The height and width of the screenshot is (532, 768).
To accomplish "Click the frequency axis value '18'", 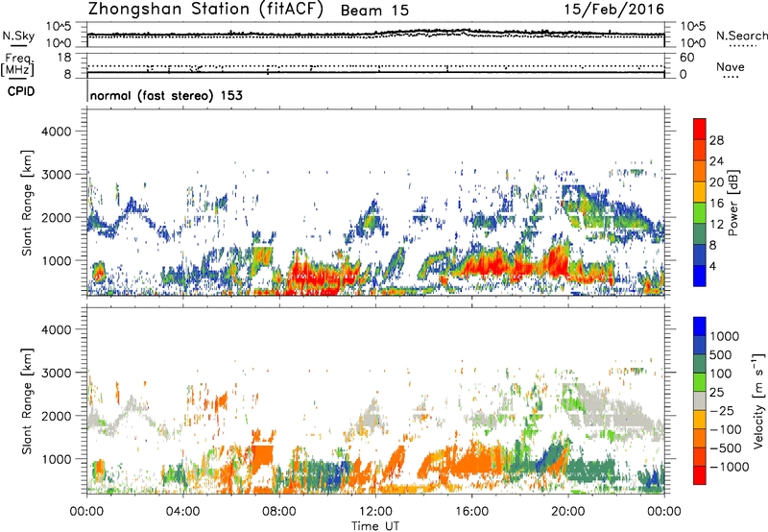I will [x=64, y=58].
